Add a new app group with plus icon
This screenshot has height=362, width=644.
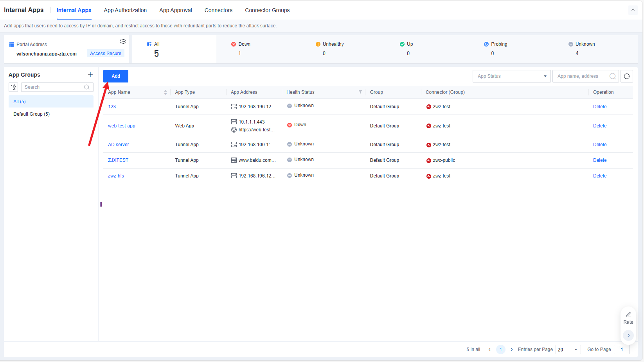[x=90, y=75]
